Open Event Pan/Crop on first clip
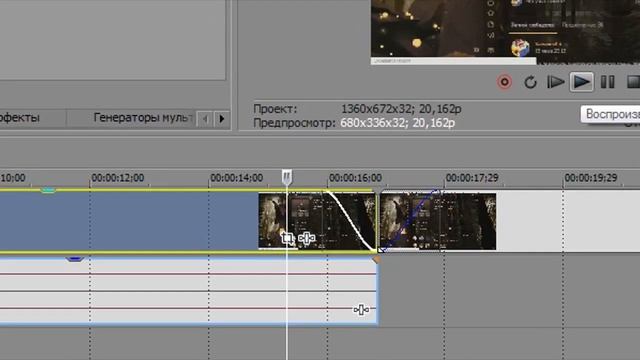The height and width of the screenshot is (360, 640). click(x=287, y=238)
